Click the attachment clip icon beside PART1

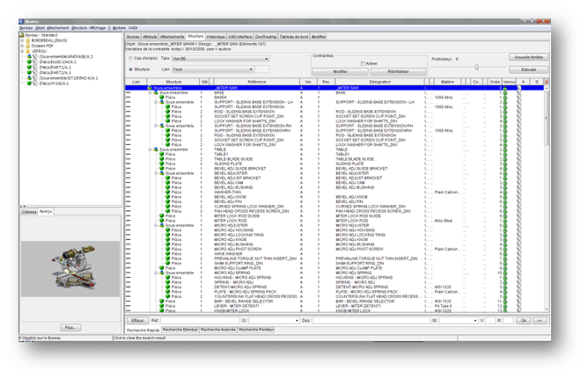[x=35, y=67]
